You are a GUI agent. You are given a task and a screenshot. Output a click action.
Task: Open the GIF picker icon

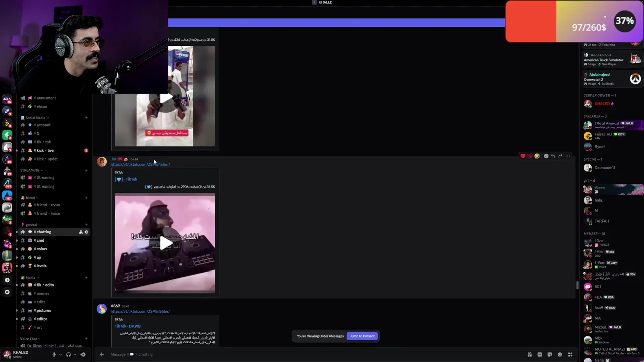pos(540,355)
